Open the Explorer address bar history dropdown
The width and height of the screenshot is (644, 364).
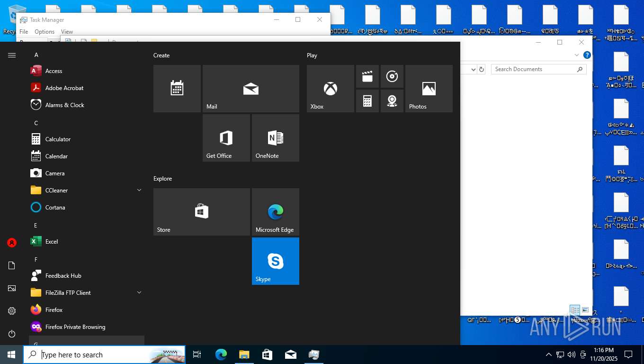(473, 69)
